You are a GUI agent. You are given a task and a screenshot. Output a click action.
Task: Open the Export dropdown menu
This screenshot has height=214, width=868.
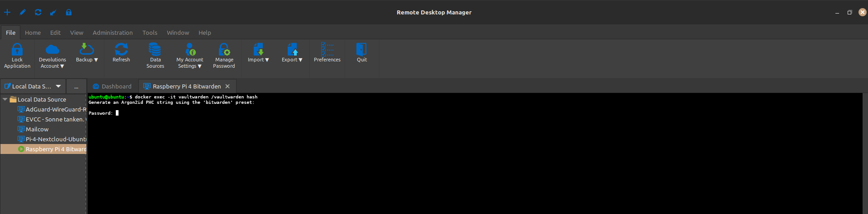292,60
